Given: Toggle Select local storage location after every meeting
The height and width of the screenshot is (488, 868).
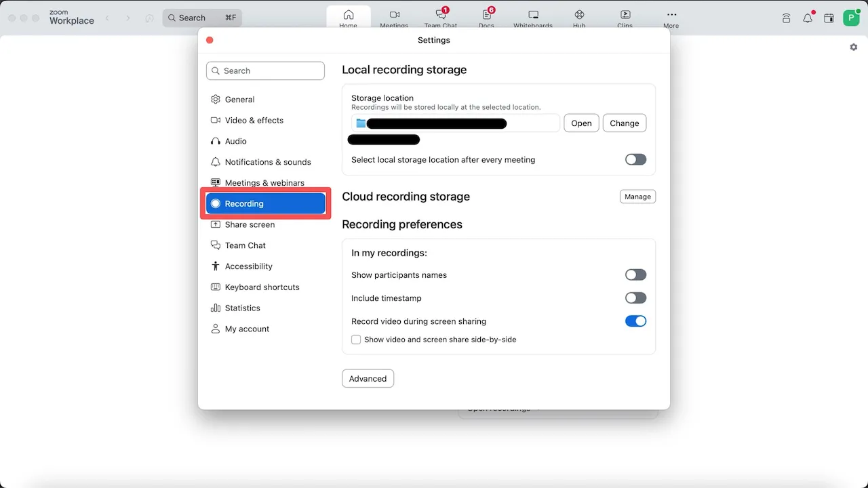Looking at the screenshot, I should pyautogui.click(x=635, y=160).
